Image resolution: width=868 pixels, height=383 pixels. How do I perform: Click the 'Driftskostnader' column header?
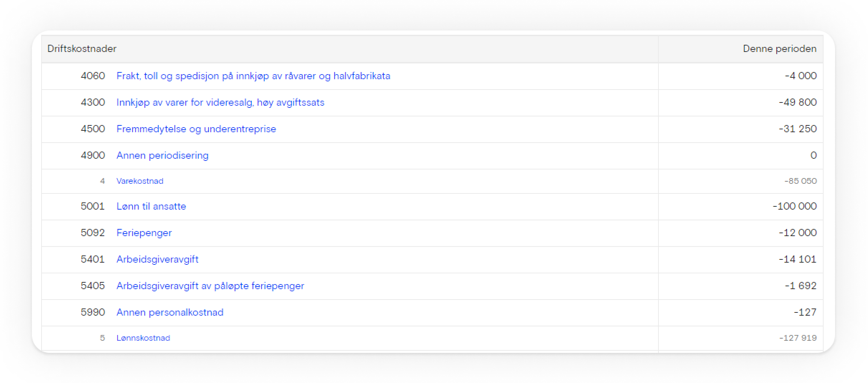tap(82, 49)
